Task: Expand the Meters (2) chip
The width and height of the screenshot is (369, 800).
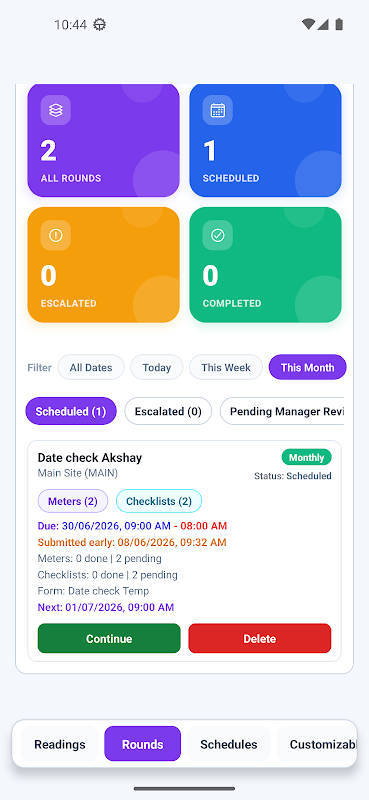Action: (x=72, y=501)
